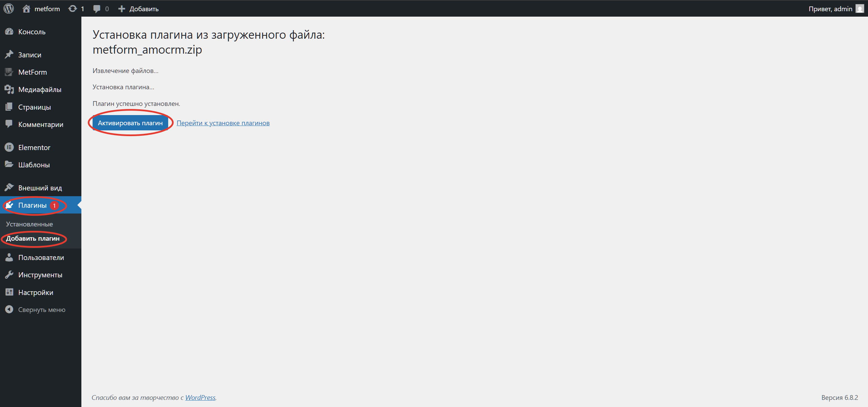Click the Установка плагина status line
Image resolution: width=868 pixels, height=407 pixels.
pos(123,87)
